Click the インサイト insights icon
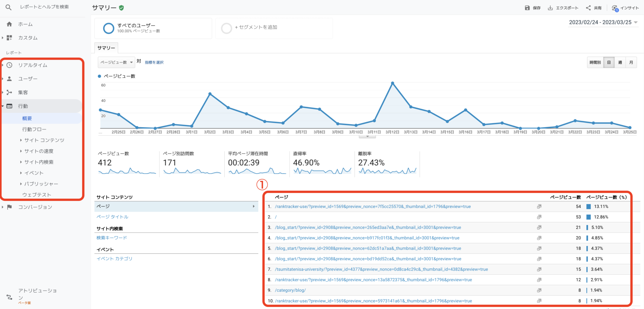The image size is (644, 309). tap(615, 8)
